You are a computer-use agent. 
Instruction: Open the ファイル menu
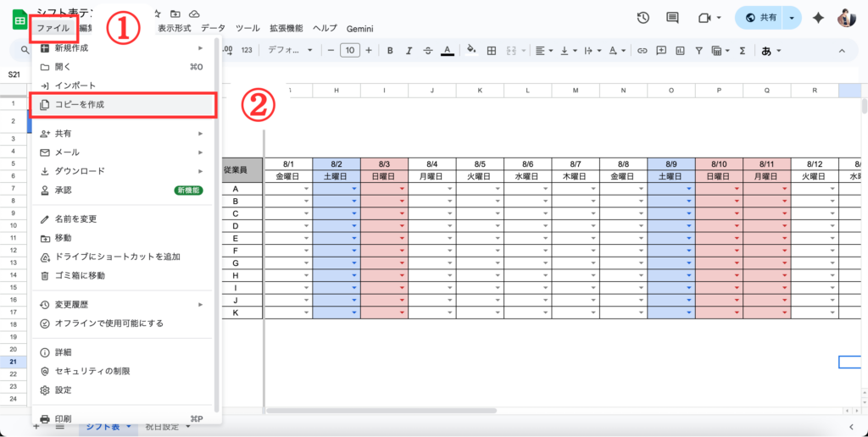(x=53, y=28)
